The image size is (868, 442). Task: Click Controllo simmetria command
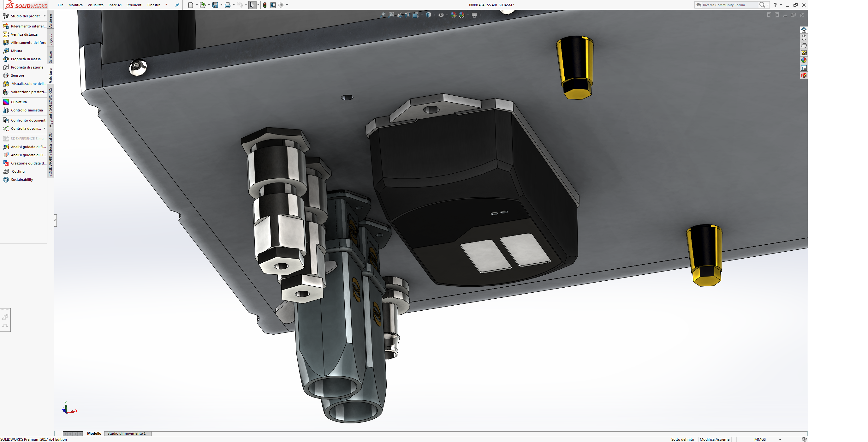coord(23,110)
